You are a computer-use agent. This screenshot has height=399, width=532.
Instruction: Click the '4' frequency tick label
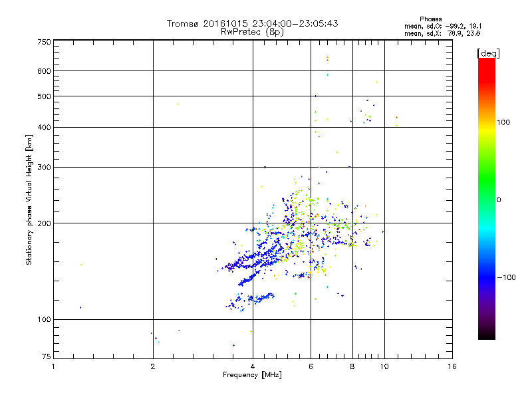(253, 366)
